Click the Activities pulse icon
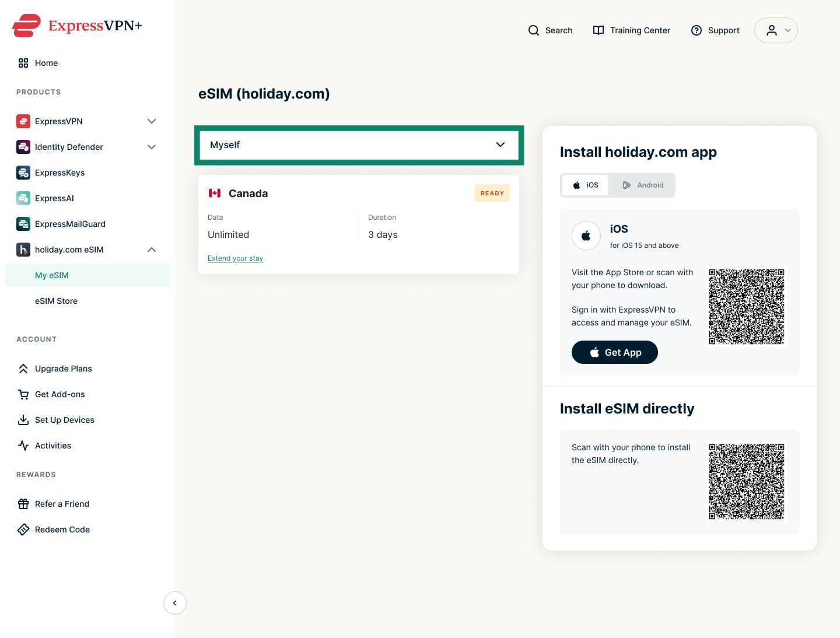 (x=23, y=446)
